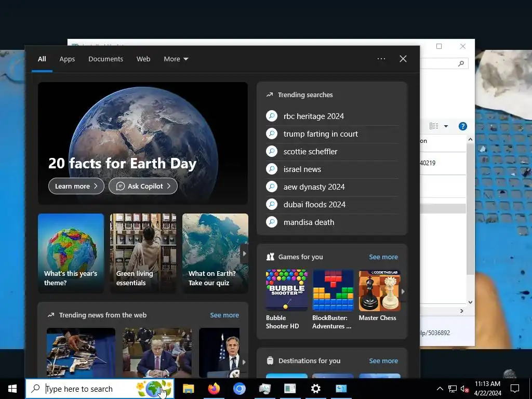
Task: Click next arrow on Earth Day cards
Action: coord(244,254)
